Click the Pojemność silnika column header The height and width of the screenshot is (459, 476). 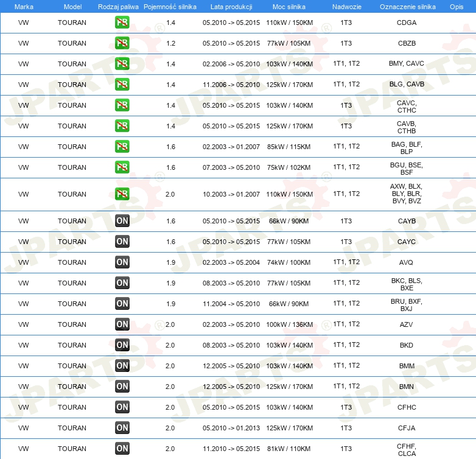(170, 7)
